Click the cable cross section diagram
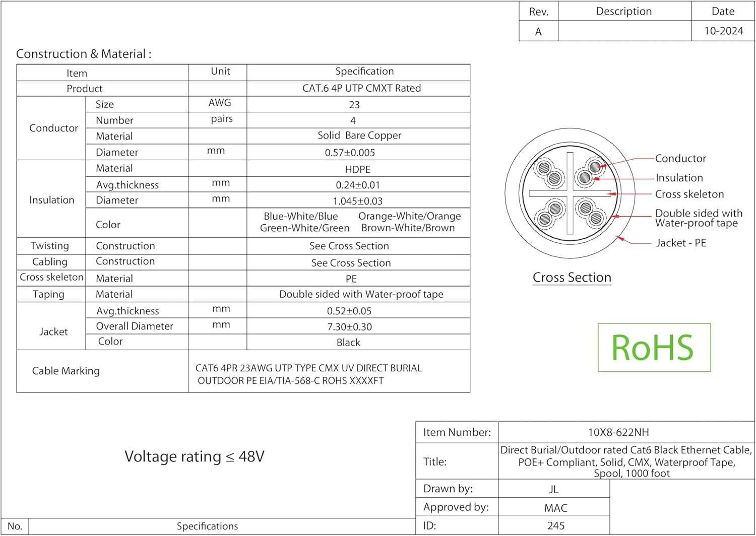Viewport: 756px width, 536px height. [x=570, y=193]
